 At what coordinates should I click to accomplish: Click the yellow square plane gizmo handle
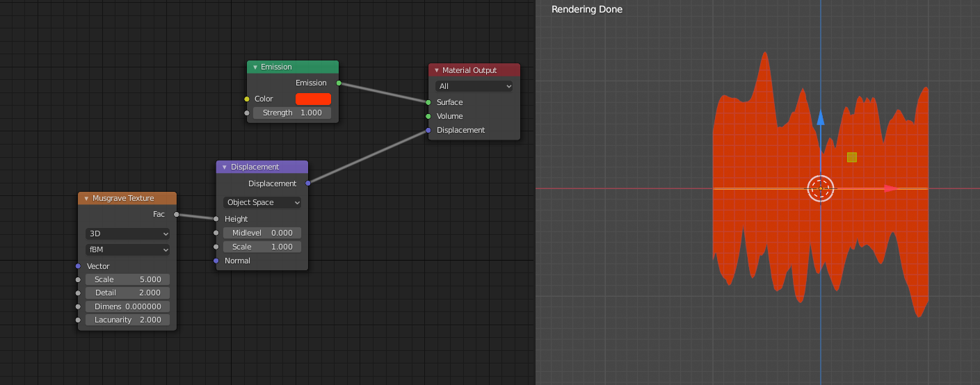852,158
